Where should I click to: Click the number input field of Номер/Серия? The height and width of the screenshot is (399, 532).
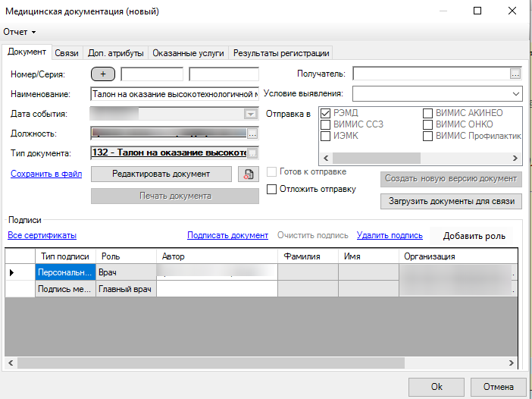click(152, 74)
